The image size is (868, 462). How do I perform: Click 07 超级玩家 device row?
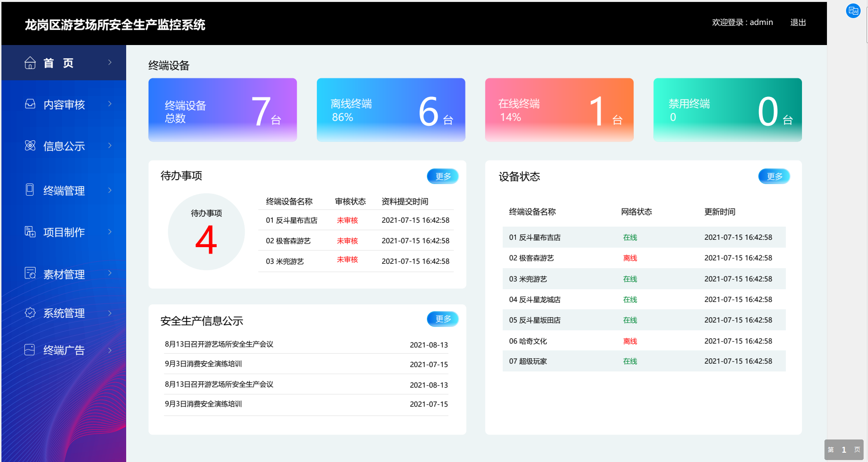pyautogui.click(x=644, y=361)
